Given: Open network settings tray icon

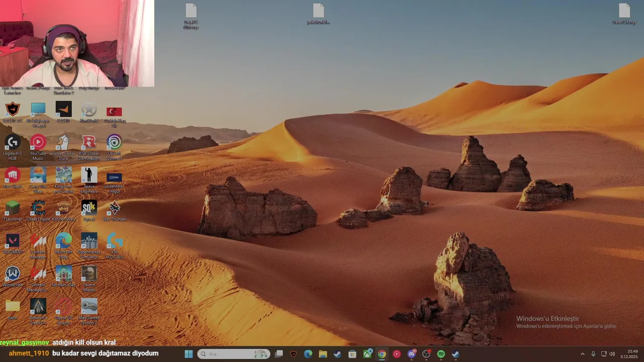Looking at the screenshot, I should click(604, 354).
